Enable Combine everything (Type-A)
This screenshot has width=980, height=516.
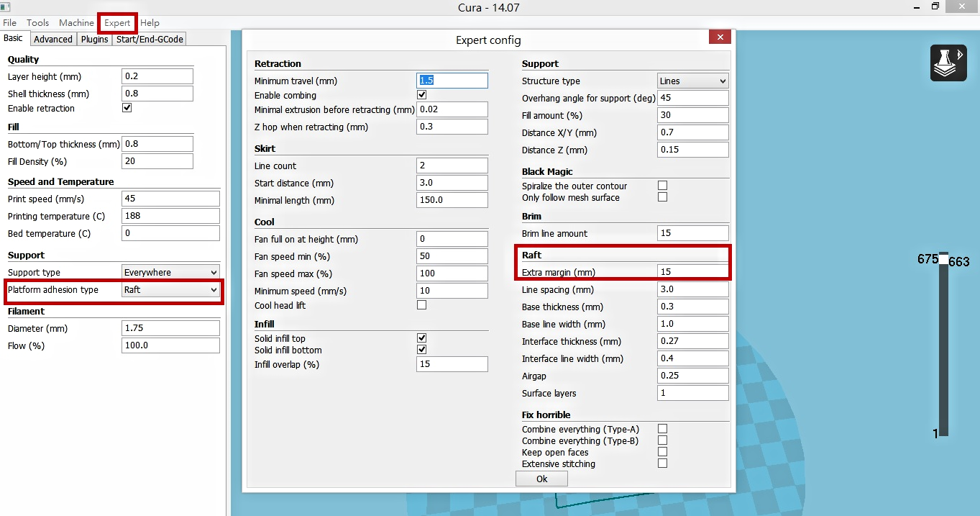click(x=663, y=429)
